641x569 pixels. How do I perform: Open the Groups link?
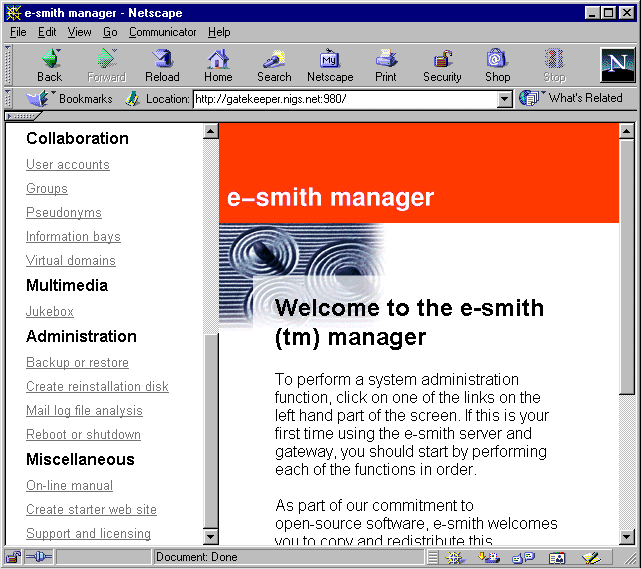coord(47,188)
